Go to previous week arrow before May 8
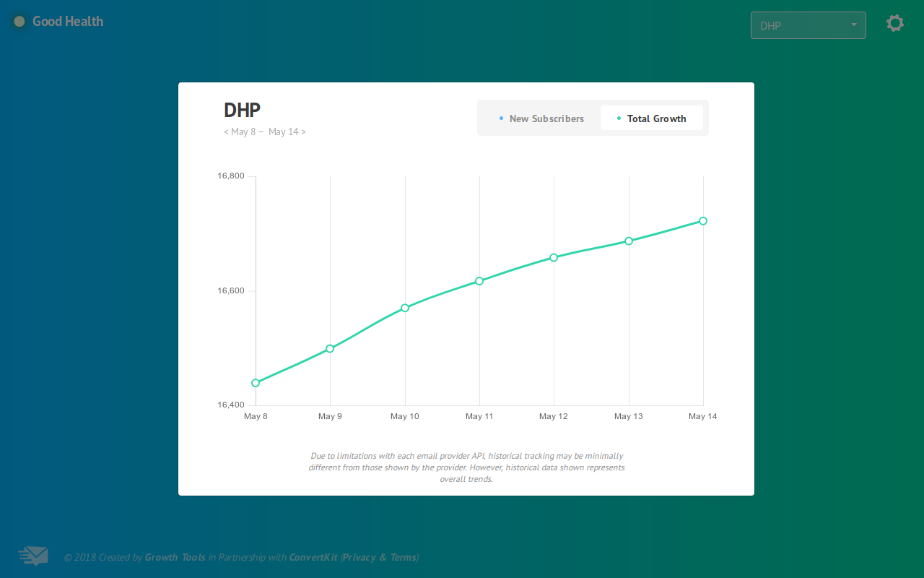Image resolution: width=924 pixels, height=578 pixels. click(x=227, y=131)
